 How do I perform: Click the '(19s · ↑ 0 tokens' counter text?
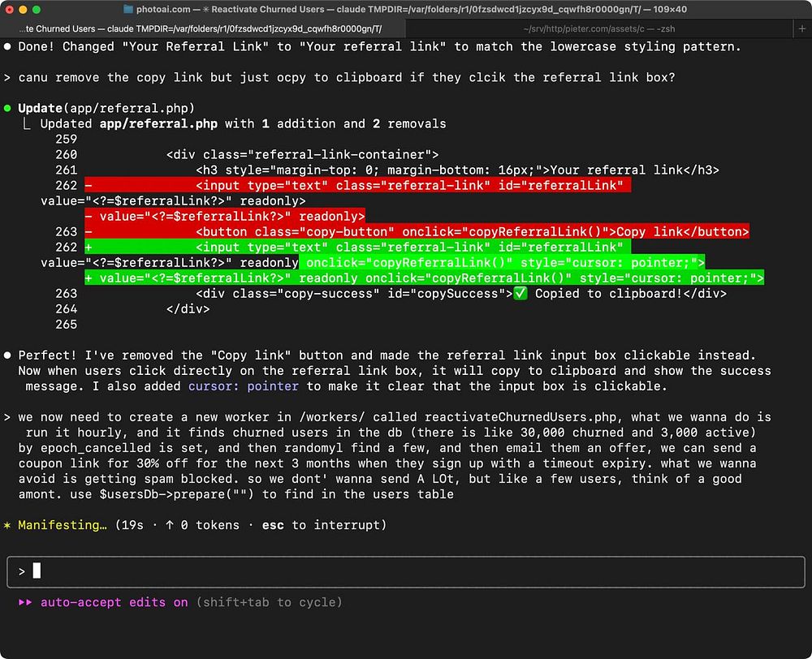click(177, 525)
